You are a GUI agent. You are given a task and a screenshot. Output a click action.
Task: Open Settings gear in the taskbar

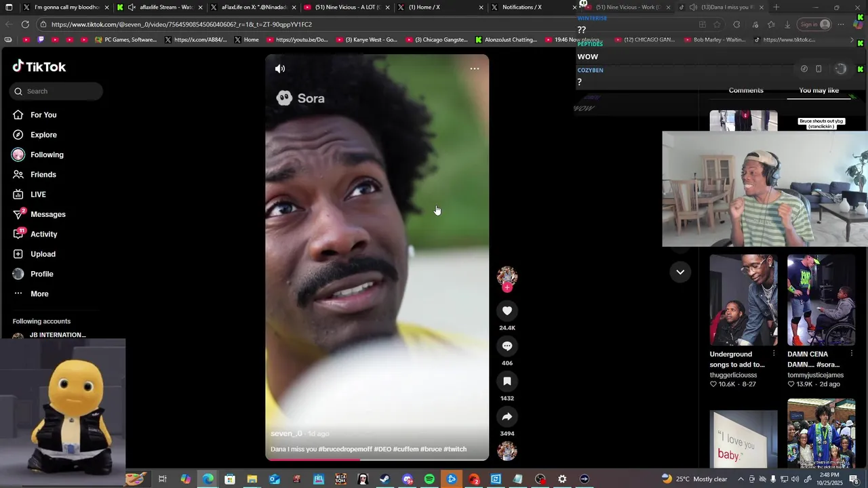pos(562,479)
